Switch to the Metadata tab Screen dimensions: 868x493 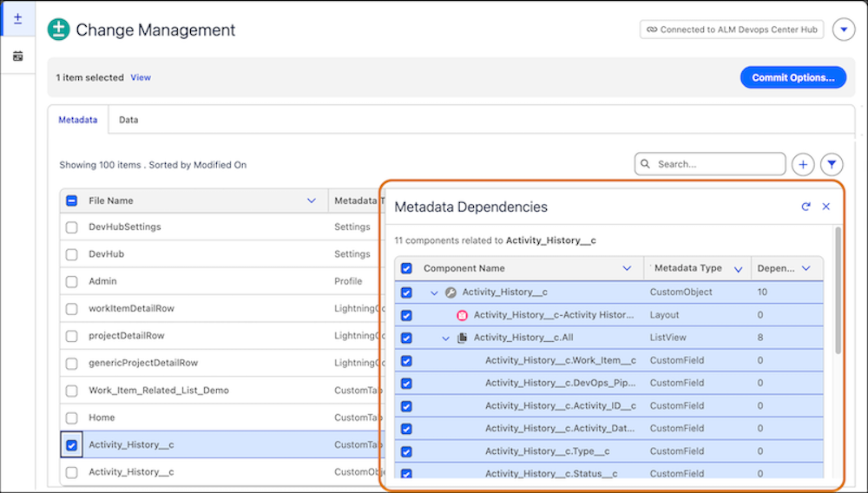pos(78,120)
